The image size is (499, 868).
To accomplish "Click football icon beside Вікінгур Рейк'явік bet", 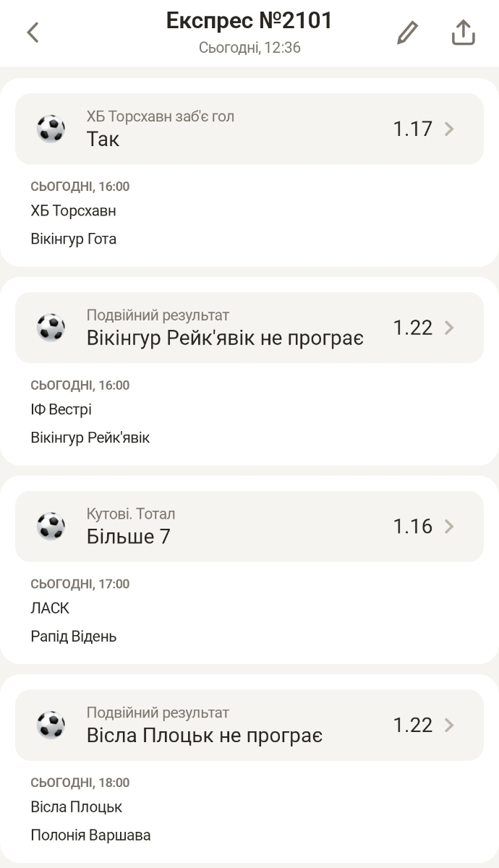I will point(51,328).
